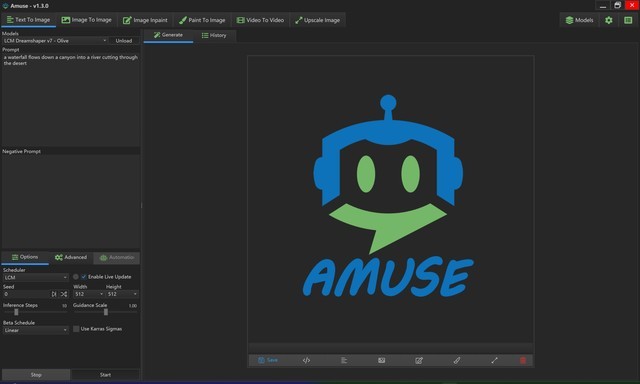640x384 pixels.
Task: Open the Automation settings tab
Action: 117,257
